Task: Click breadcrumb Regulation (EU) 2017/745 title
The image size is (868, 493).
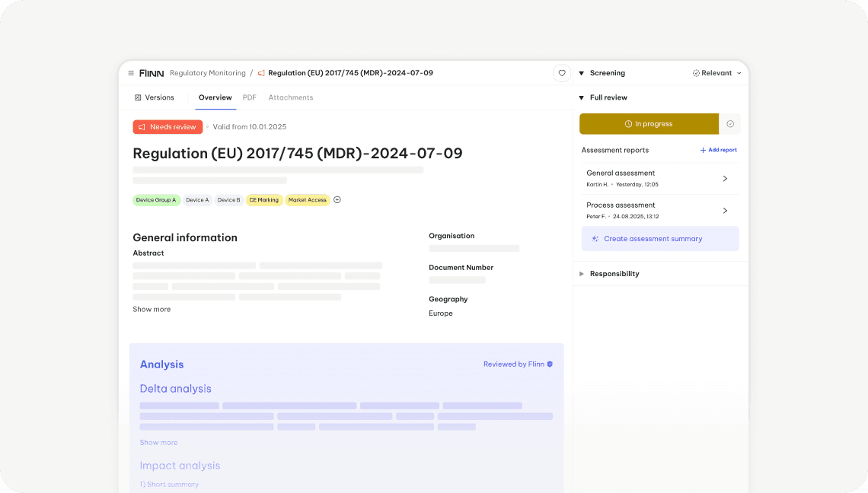Action: pyautogui.click(x=350, y=73)
